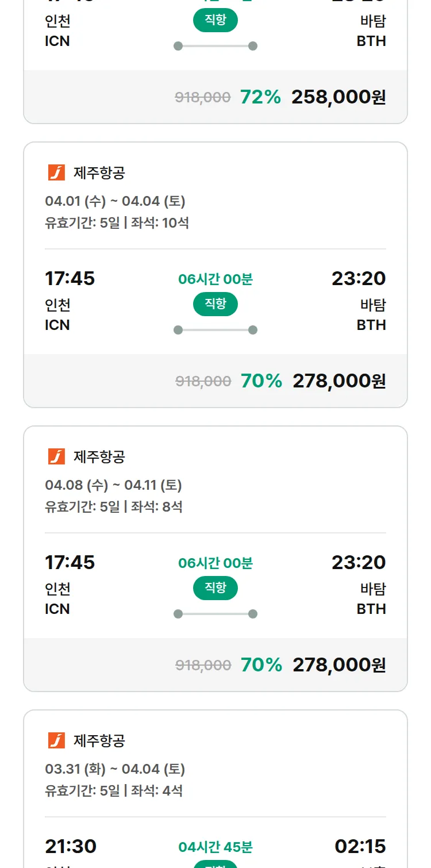Click the Jeju Air logo on the 04.01–04.04 card
Image resolution: width=431 pixels, height=868 pixels.
coord(56,172)
